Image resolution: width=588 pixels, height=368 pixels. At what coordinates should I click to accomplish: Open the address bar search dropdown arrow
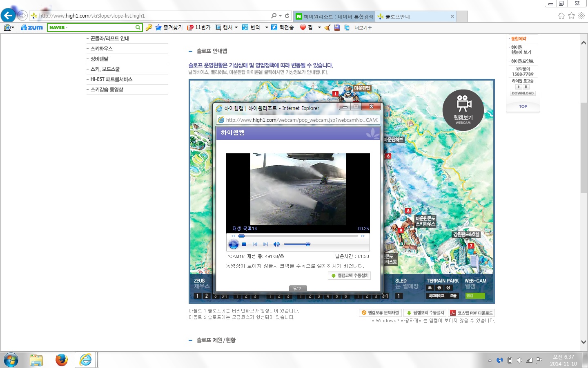point(280,16)
